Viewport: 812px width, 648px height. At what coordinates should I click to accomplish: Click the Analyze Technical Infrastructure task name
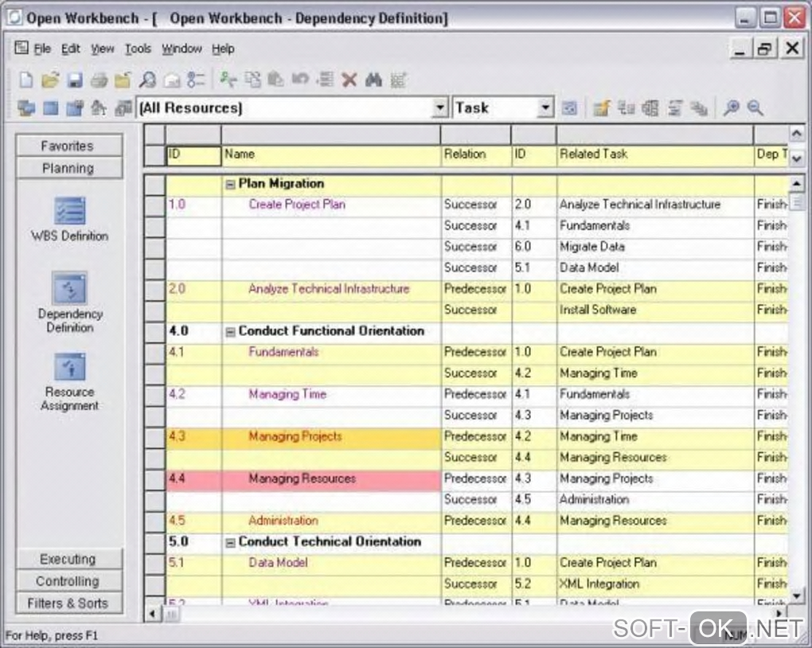[x=329, y=289]
